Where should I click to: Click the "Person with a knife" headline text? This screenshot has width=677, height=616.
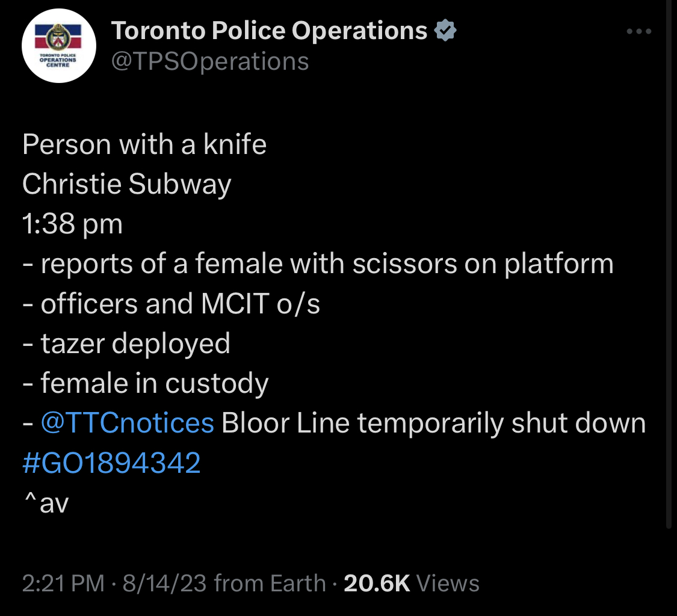[x=144, y=145]
